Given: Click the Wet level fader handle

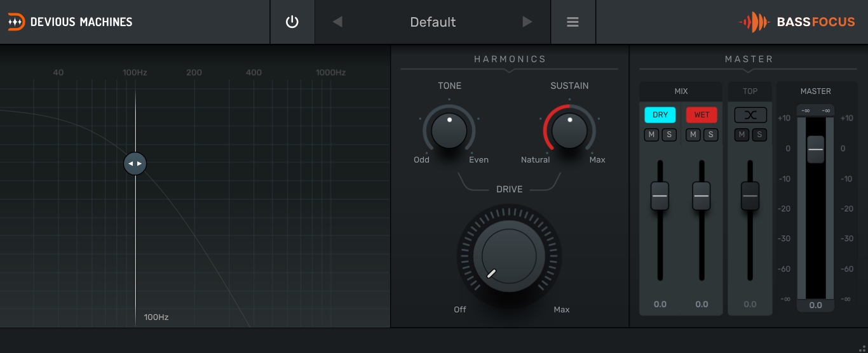Looking at the screenshot, I should pos(702,196).
